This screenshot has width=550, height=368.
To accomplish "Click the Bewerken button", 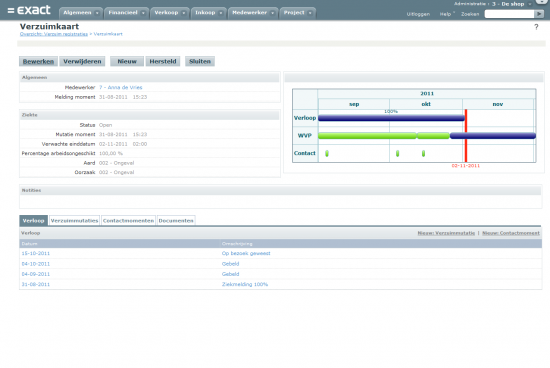I will click(x=38, y=61).
